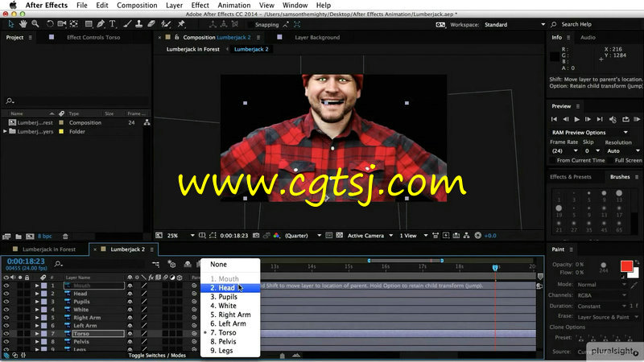Select the Puppet Pin tool
The height and width of the screenshot is (362, 644).
tap(180, 24)
